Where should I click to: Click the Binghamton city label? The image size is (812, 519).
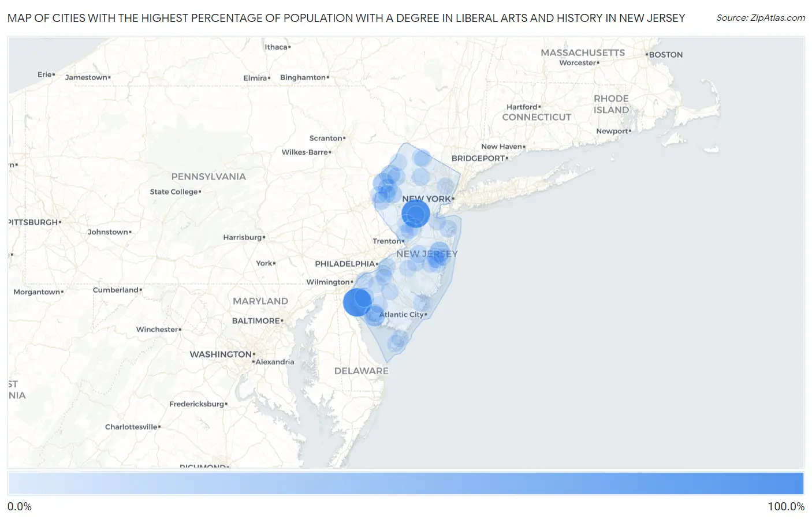click(x=303, y=77)
